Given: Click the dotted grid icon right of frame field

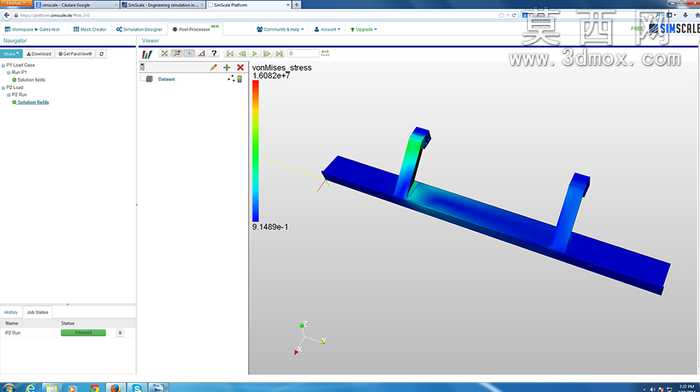Looking at the screenshot, I should click(325, 53).
